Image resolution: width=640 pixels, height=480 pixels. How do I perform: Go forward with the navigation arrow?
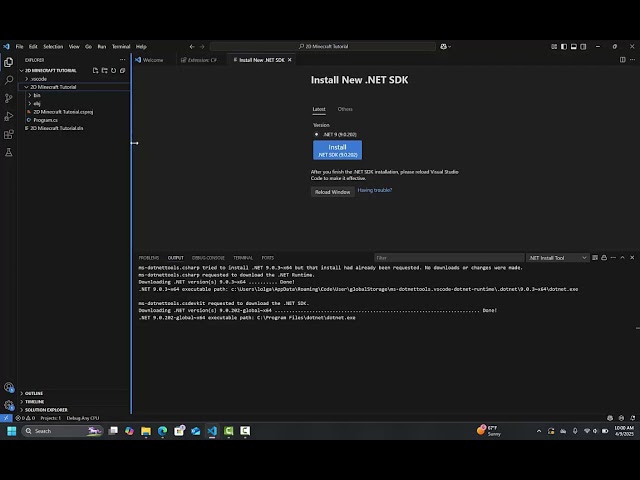click(202, 47)
